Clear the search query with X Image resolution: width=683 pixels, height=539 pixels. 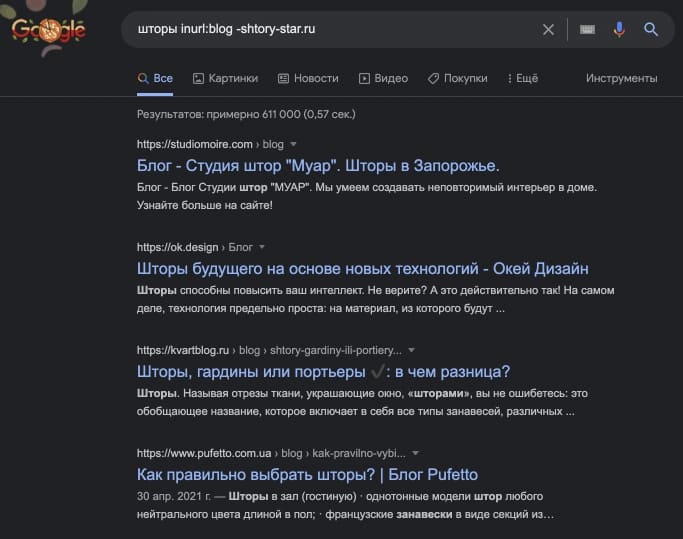point(548,30)
